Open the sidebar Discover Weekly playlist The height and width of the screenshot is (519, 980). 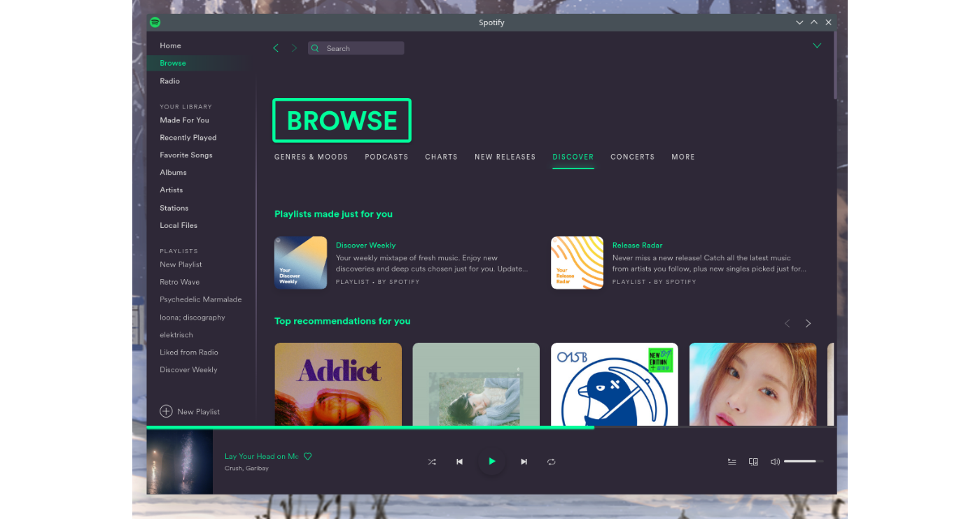pyautogui.click(x=188, y=370)
